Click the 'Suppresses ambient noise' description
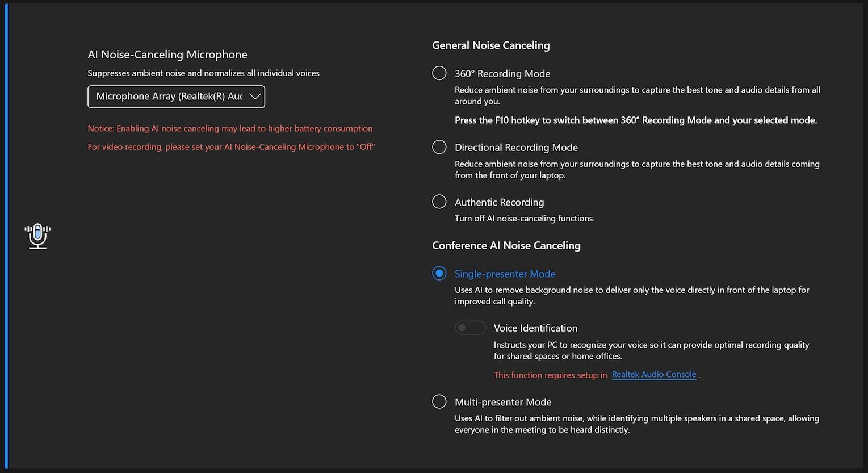The height and width of the screenshot is (473, 868). [x=203, y=73]
